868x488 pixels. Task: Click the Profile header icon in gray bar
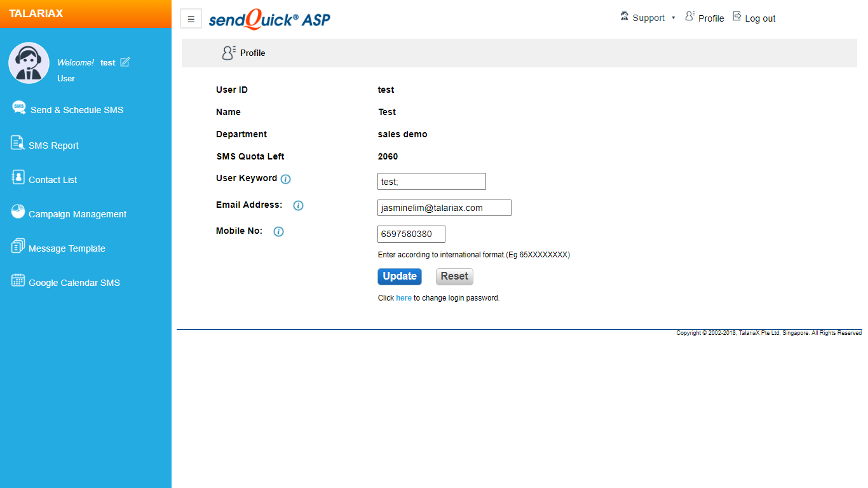[229, 53]
